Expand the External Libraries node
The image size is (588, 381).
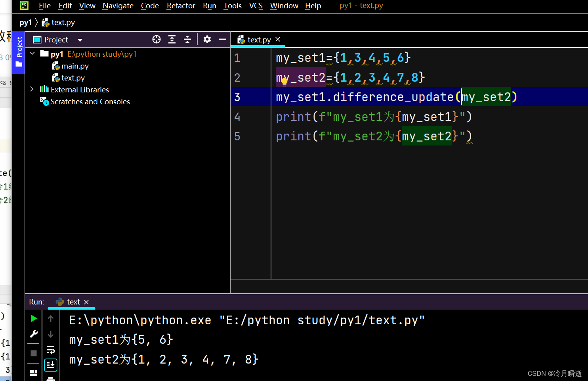click(x=32, y=89)
